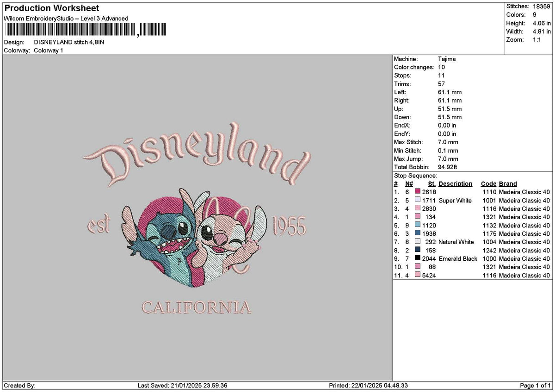Click the Natural White color swatch
Viewport: 555px width, 392px height.
(x=418, y=242)
